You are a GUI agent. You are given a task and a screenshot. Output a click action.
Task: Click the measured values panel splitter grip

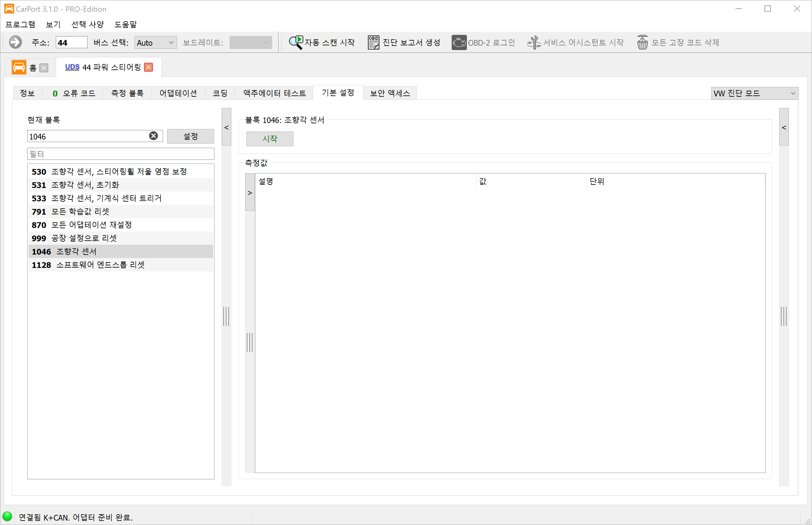[250, 342]
